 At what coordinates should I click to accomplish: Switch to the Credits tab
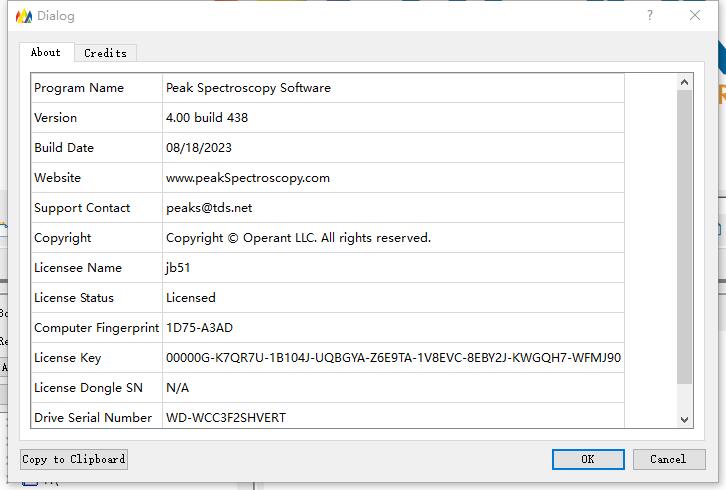(106, 53)
